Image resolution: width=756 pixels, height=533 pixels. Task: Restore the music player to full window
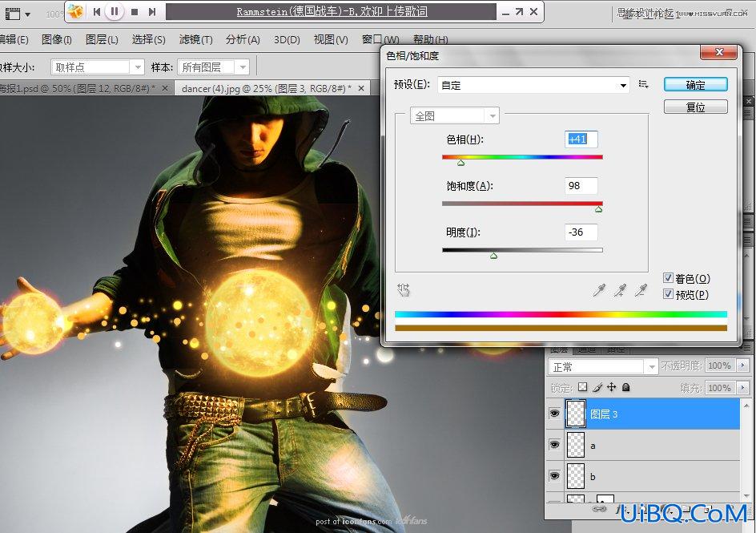tap(519, 11)
